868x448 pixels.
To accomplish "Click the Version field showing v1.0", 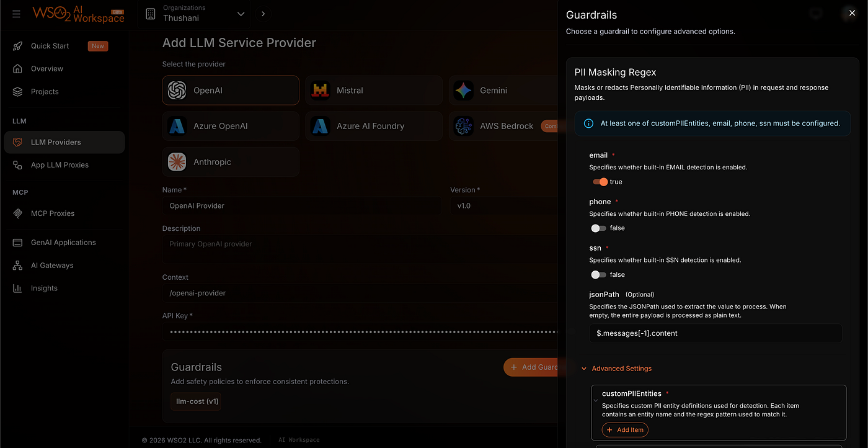I will click(504, 206).
